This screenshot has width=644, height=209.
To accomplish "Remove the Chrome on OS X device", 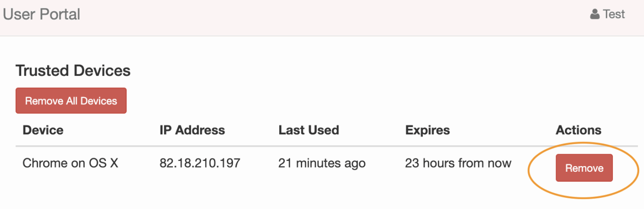I will pos(584,168).
